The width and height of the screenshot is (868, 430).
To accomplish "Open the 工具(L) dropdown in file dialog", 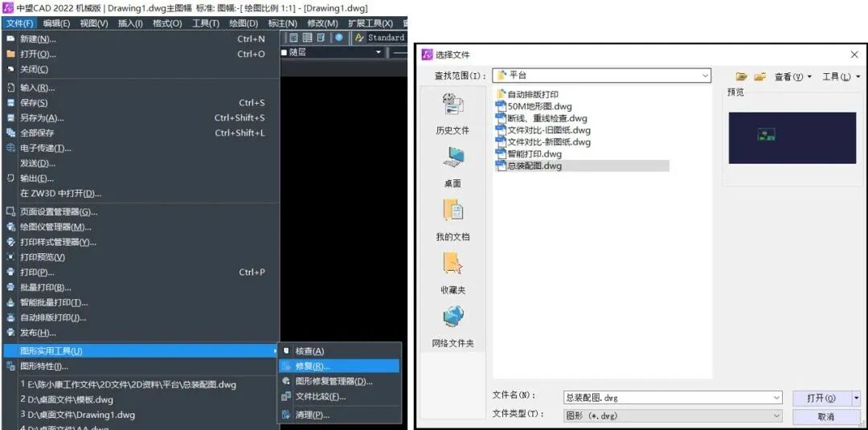I will [841, 77].
